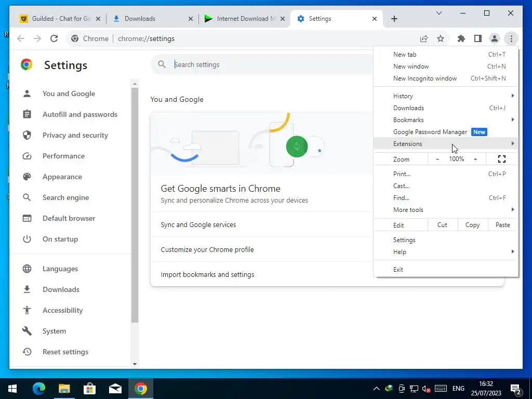
Task: Expand Help submenu
Action: pos(446,252)
